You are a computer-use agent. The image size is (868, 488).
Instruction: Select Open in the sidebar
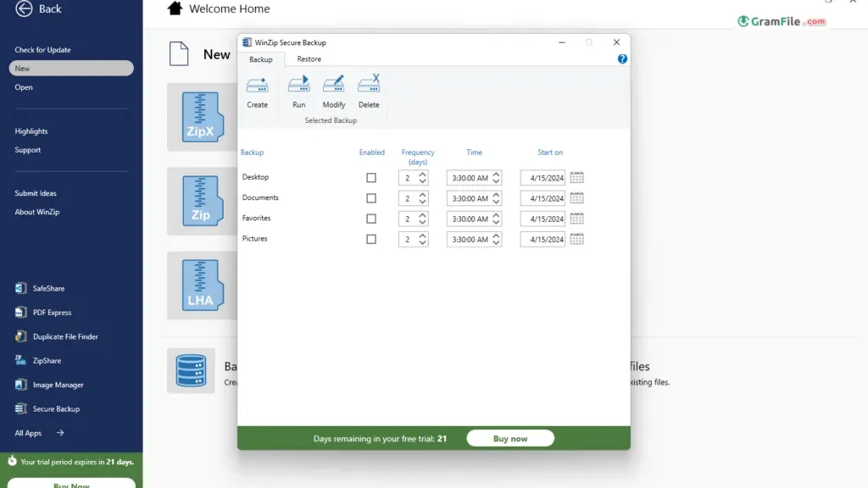point(23,87)
